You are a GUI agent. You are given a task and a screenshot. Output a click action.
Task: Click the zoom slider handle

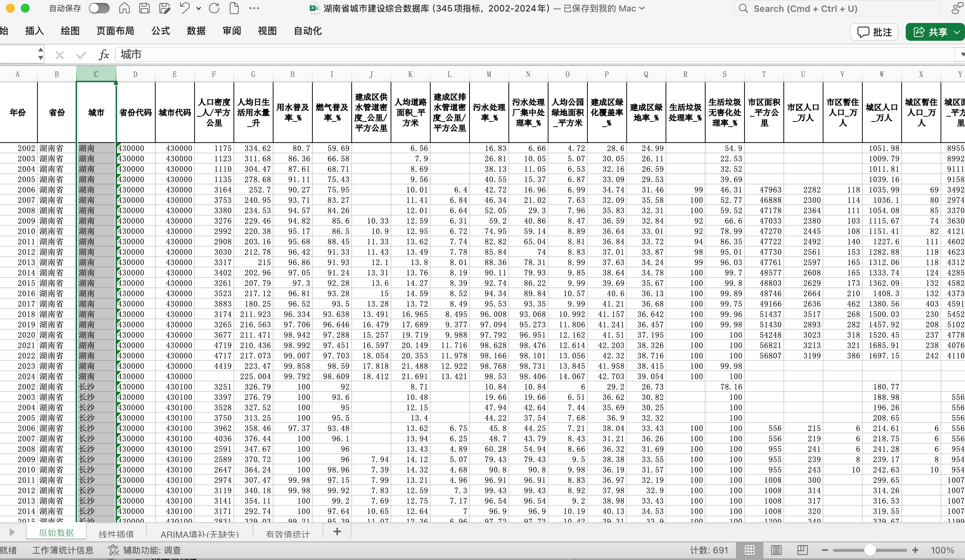870,550
